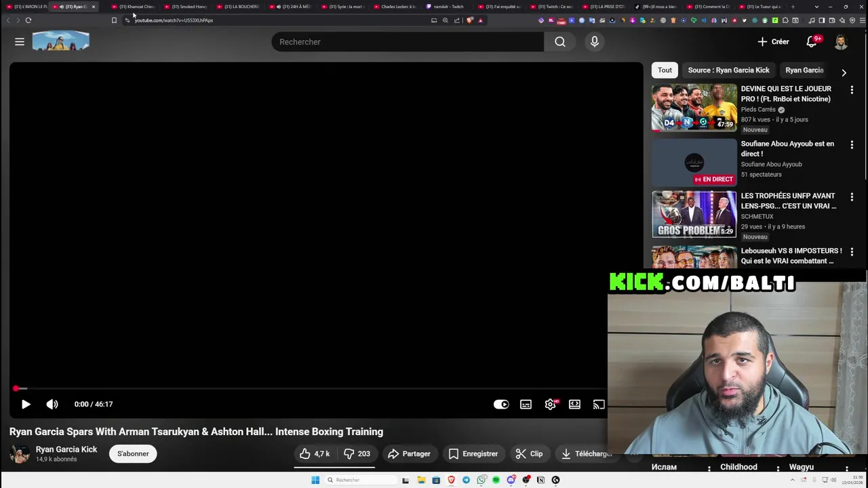The width and height of the screenshot is (868, 488).
Task: Switch to the Khamzat Chimaev browser tab
Action: tap(135, 7)
